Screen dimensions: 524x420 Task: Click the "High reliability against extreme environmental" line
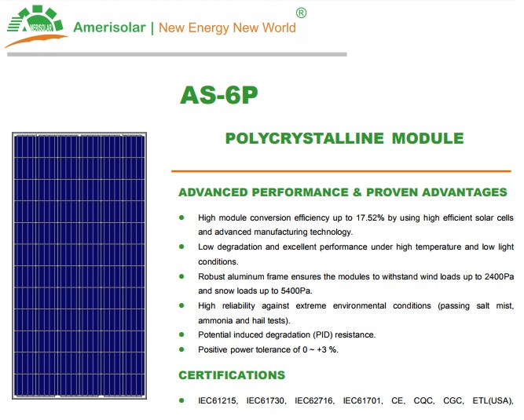[356, 306]
